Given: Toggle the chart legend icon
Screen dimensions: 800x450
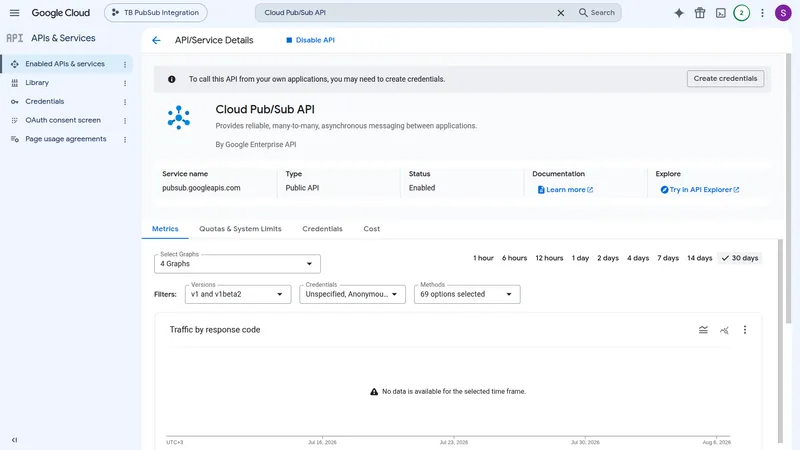Looking at the screenshot, I should click(x=703, y=330).
